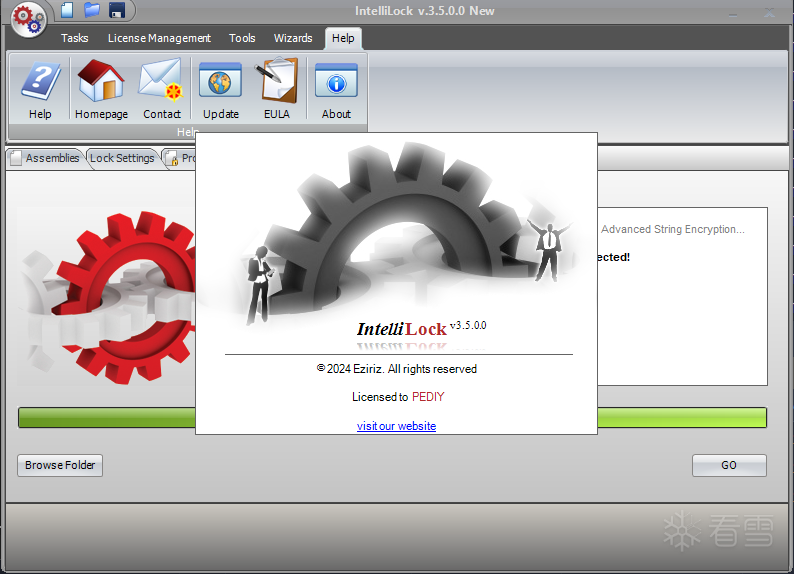The image size is (794, 574).
Task: View the EULA clipboard icon
Action: point(277,89)
